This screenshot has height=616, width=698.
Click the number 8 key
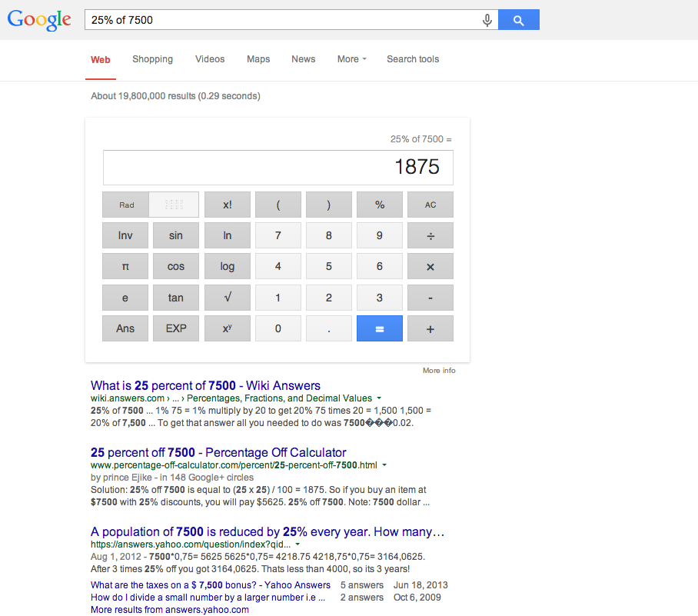pos(329,235)
